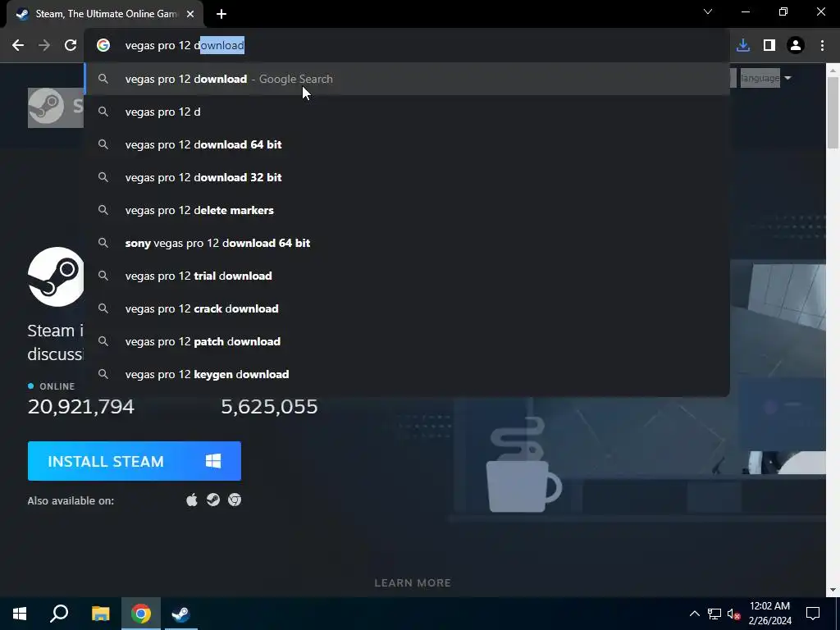Open the Steam language dropdown
The width and height of the screenshot is (840, 630).
pyautogui.click(x=765, y=78)
